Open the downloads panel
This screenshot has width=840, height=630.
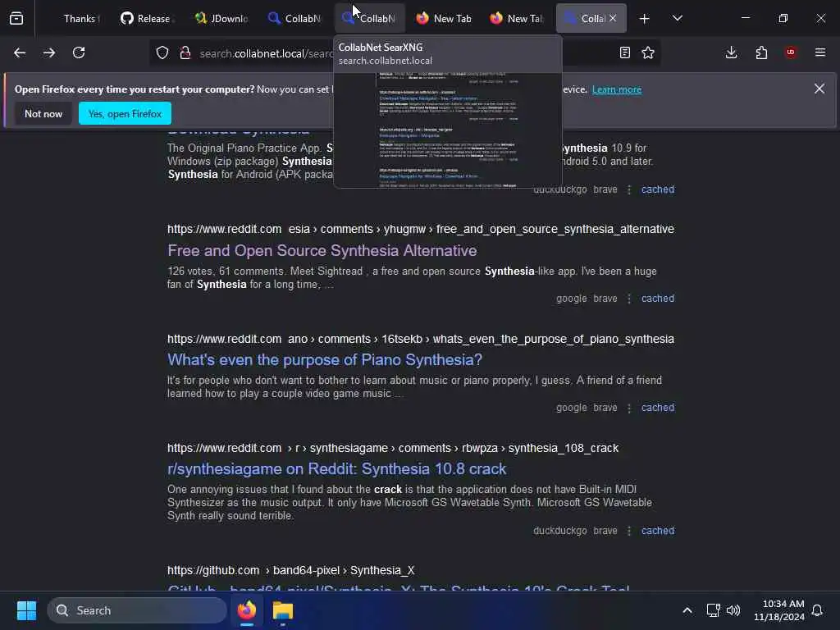[x=731, y=52]
